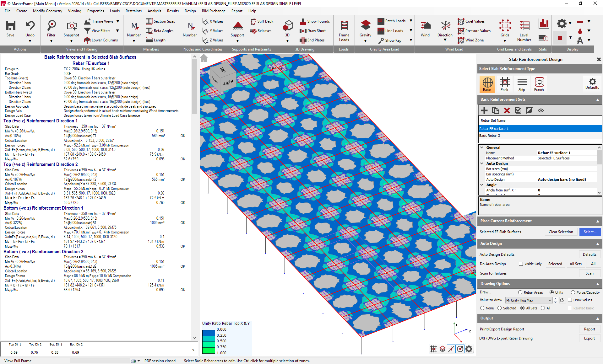Image resolution: width=603 pixels, height=364 pixels.
Task: Open the 3D drawing cube icon
Action: (x=287, y=26)
